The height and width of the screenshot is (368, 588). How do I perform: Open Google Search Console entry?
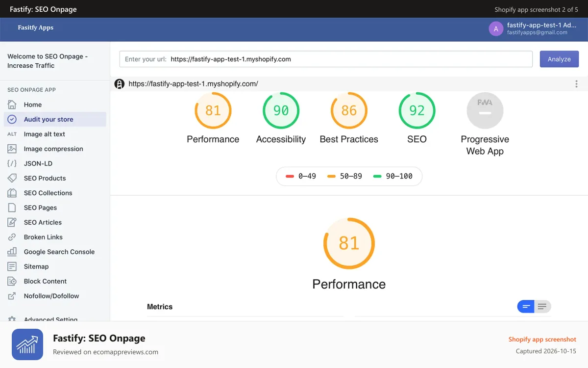[x=55, y=252]
